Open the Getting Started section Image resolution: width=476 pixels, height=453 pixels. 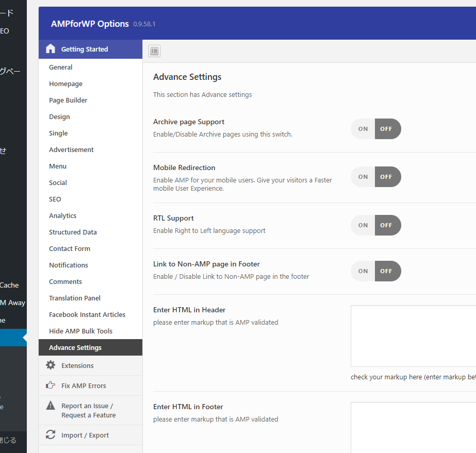coord(90,49)
